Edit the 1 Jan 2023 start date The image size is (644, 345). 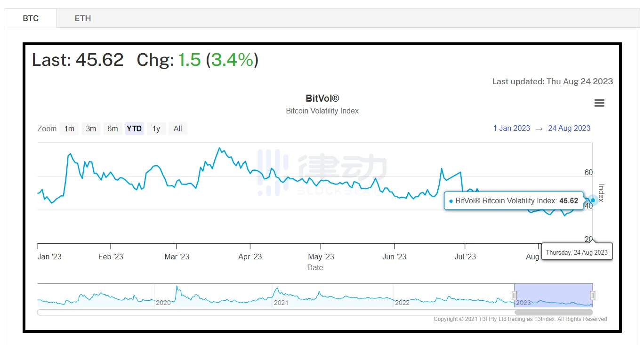[512, 128]
